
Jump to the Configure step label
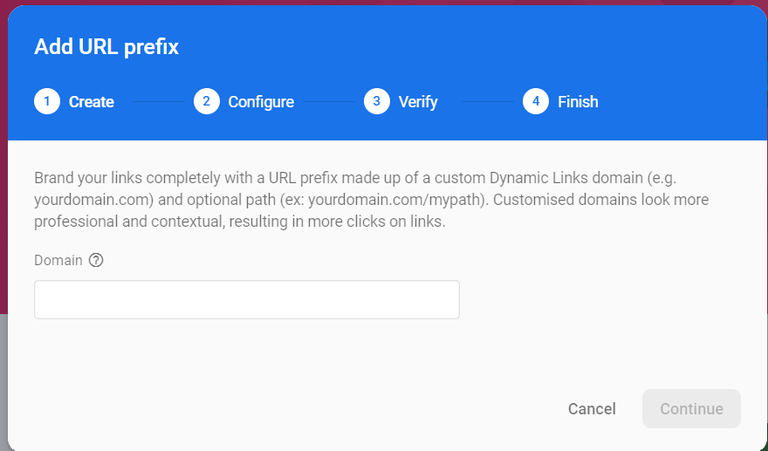[261, 102]
